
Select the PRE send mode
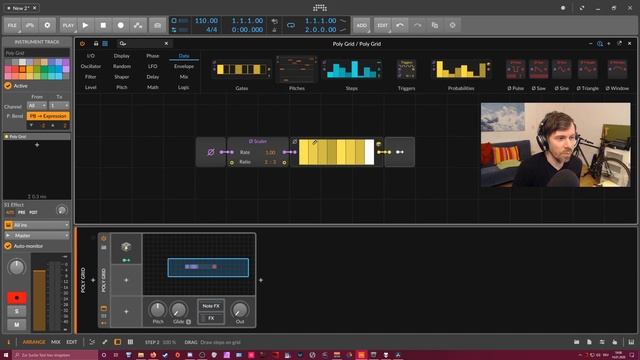pyautogui.click(x=22, y=213)
